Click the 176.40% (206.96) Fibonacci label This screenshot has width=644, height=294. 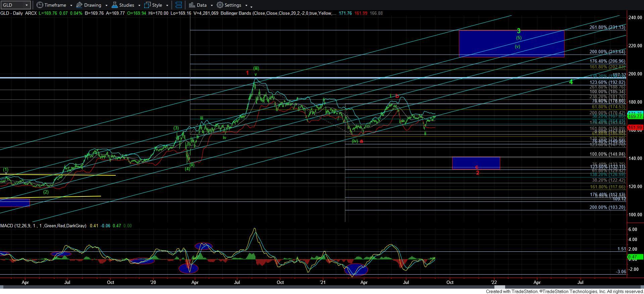(x=607, y=61)
